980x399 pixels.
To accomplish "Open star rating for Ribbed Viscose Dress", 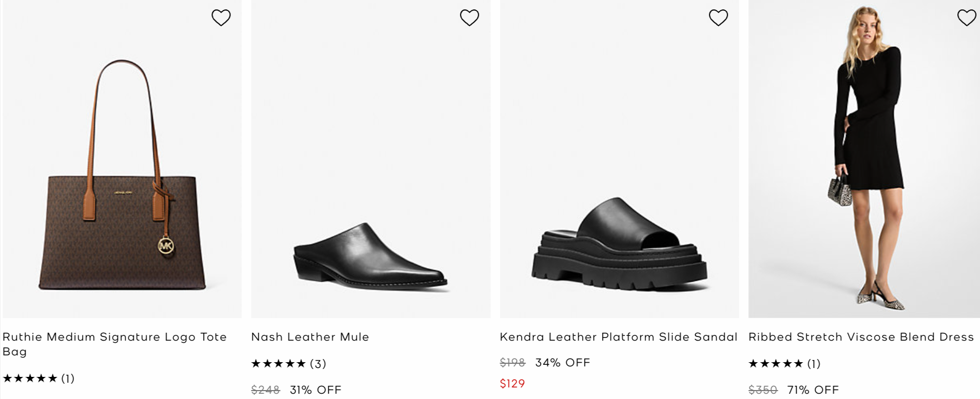I will [784, 364].
